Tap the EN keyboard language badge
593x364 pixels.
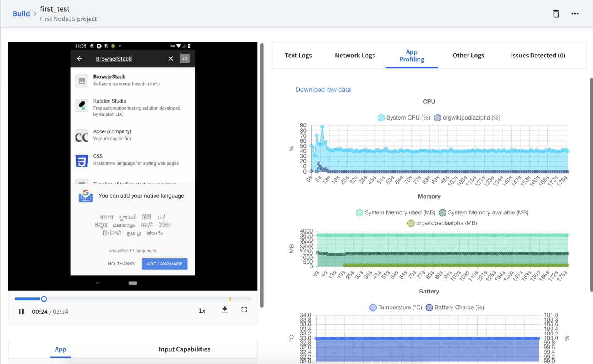point(185,58)
